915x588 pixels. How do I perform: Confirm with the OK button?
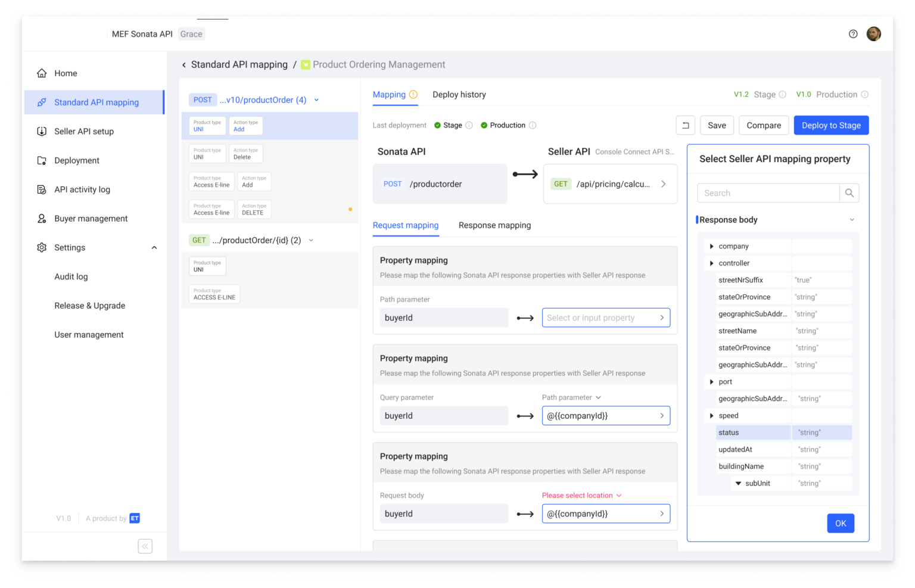[840, 522]
